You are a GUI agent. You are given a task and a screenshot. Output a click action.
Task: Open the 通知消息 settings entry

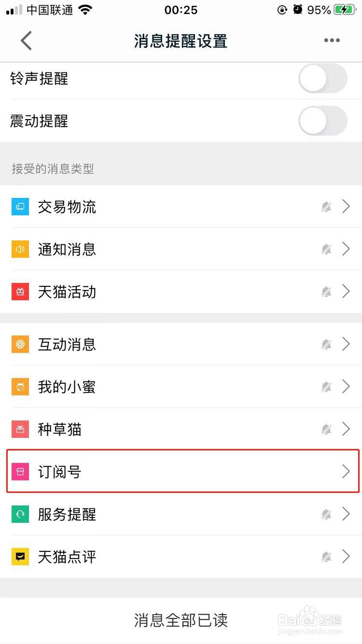point(181,249)
